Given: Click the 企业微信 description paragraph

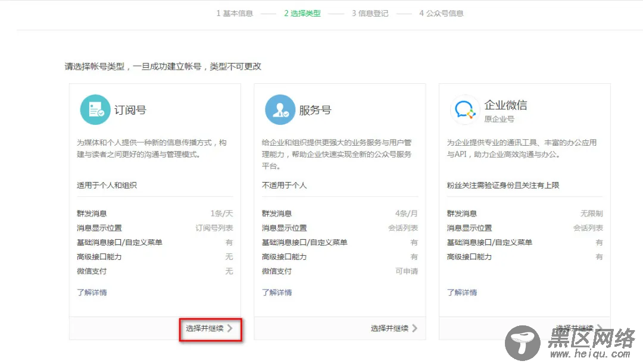Looking at the screenshot, I should tap(522, 148).
